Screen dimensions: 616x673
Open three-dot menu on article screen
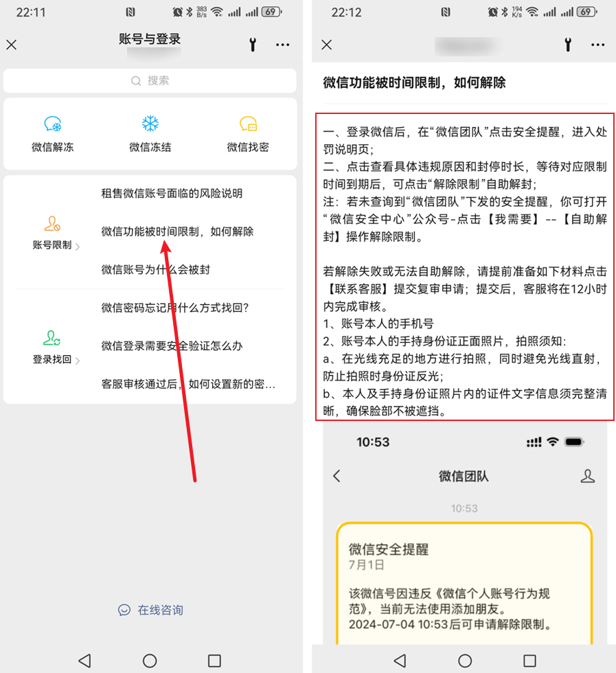[597, 45]
